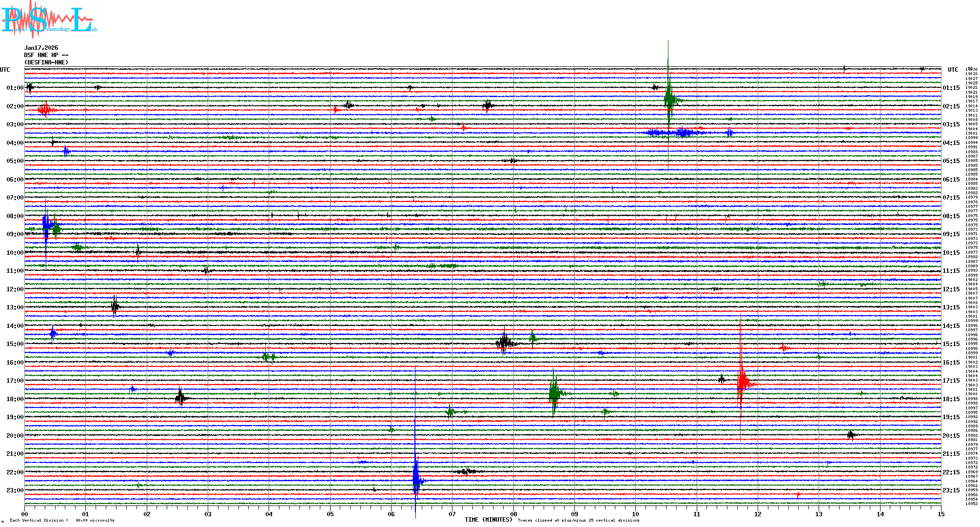The width and height of the screenshot is (980, 527).
Task: Click the green event near minute 8.7
Action: click(x=554, y=393)
